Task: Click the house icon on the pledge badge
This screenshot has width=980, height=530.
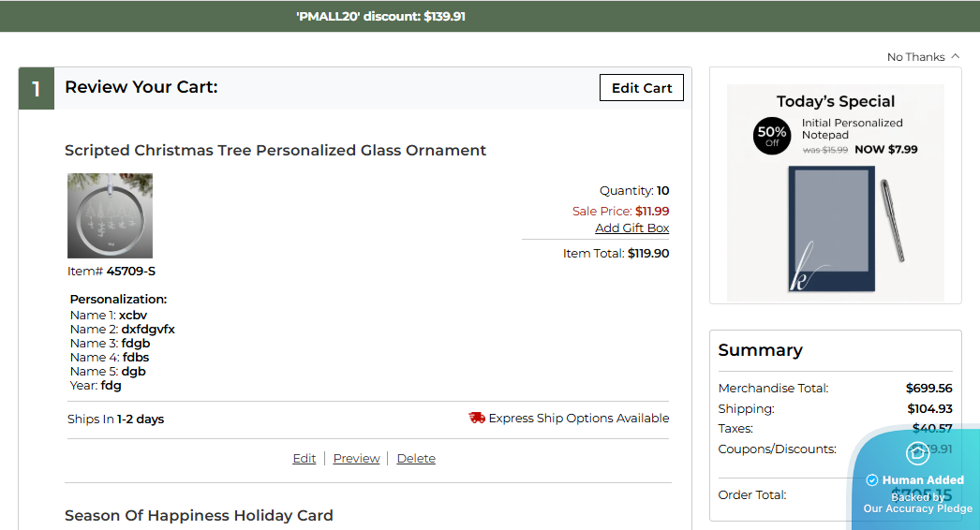Action: (917, 453)
